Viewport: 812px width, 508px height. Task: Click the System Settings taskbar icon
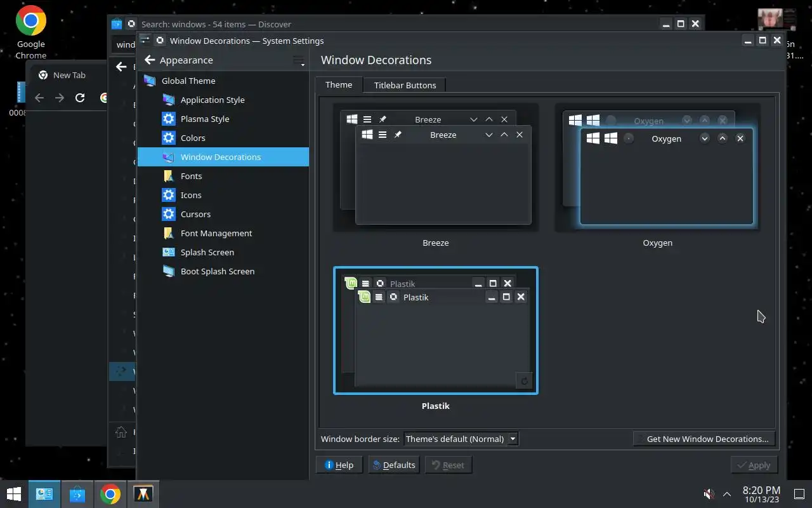pos(44,494)
